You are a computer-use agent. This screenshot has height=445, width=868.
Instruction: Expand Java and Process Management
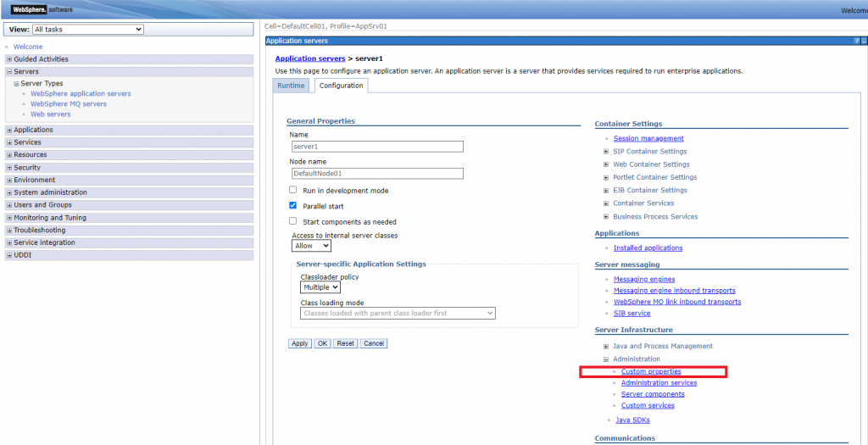[607, 346]
